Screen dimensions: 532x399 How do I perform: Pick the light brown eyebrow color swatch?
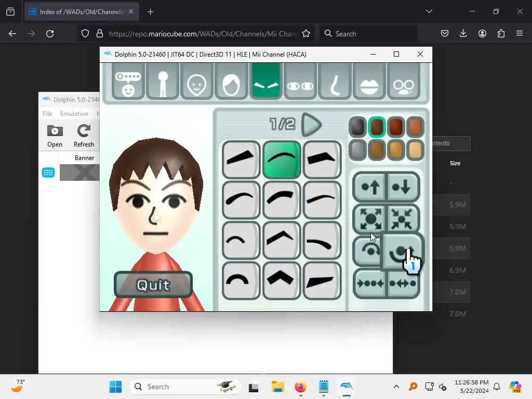click(415, 127)
